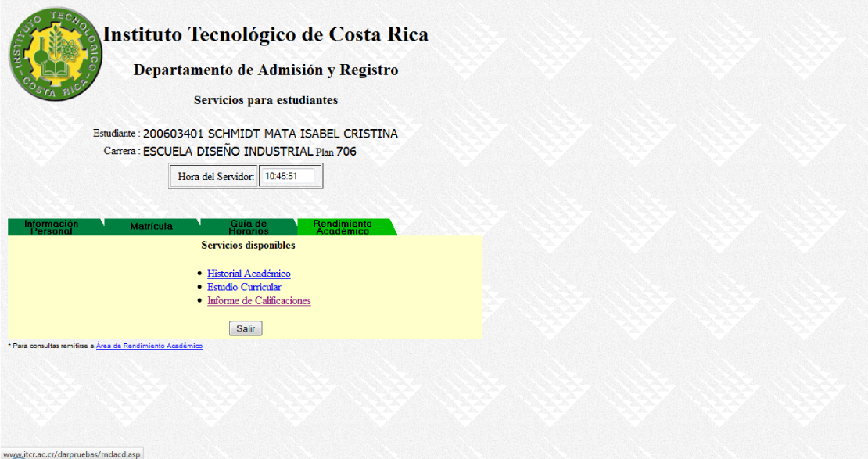Click the Hora del Servidor time field
The width and height of the screenshot is (868, 459).
(x=287, y=176)
